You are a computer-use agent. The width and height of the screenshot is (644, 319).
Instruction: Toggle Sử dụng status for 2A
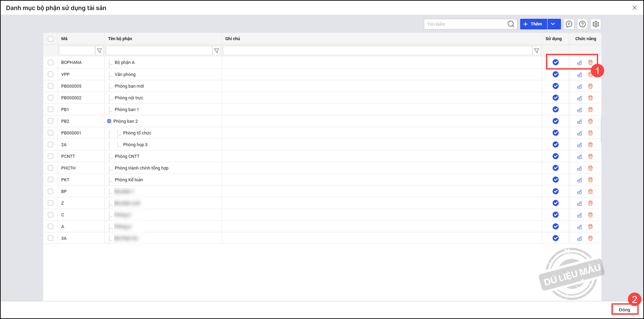click(556, 144)
